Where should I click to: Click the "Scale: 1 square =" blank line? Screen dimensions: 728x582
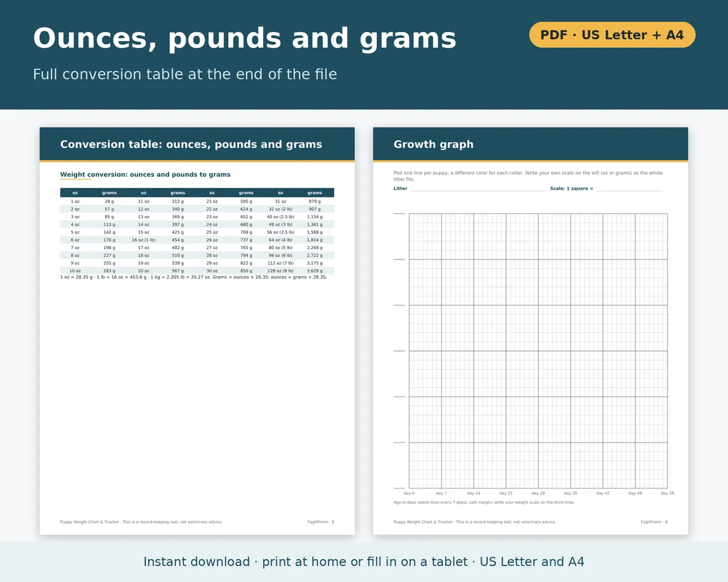pos(629,189)
